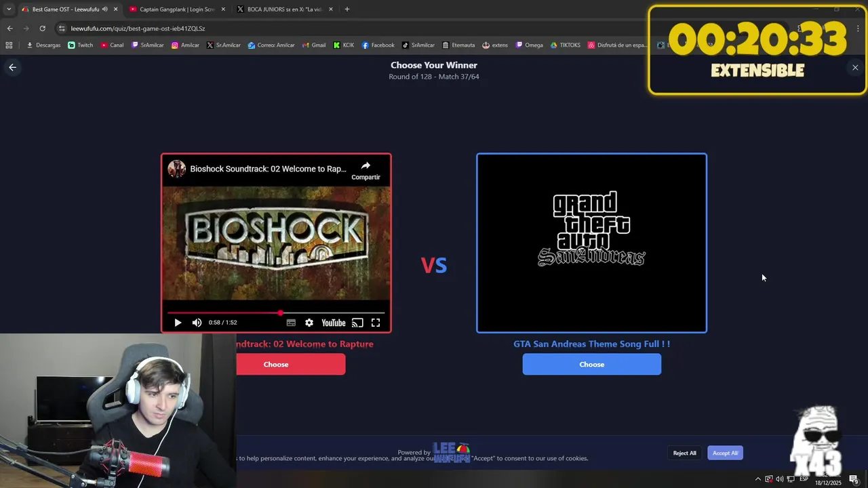The image size is (868, 488).
Task: Play the Bioshock soundtrack video
Action: (x=178, y=323)
